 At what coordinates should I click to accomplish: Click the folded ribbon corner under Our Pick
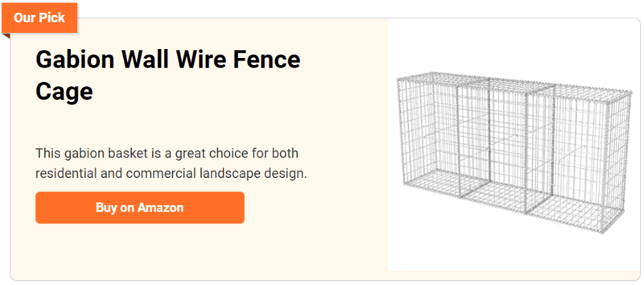[x=6, y=35]
